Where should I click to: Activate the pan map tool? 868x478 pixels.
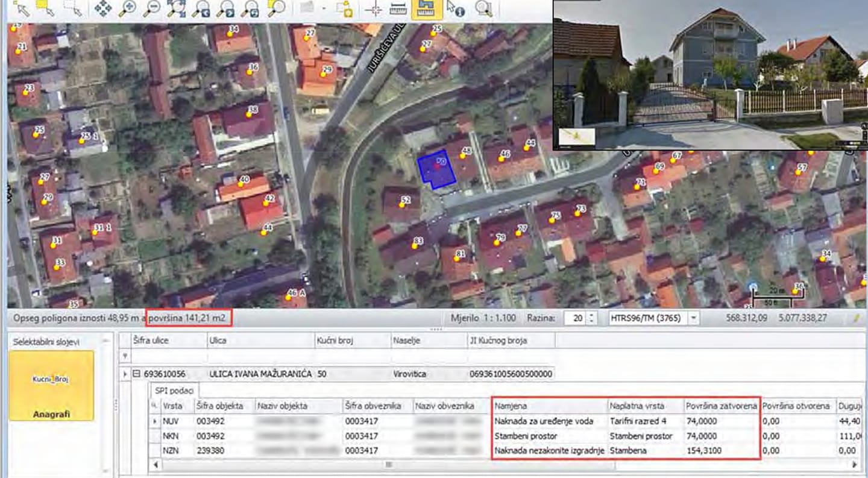click(x=103, y=8)
